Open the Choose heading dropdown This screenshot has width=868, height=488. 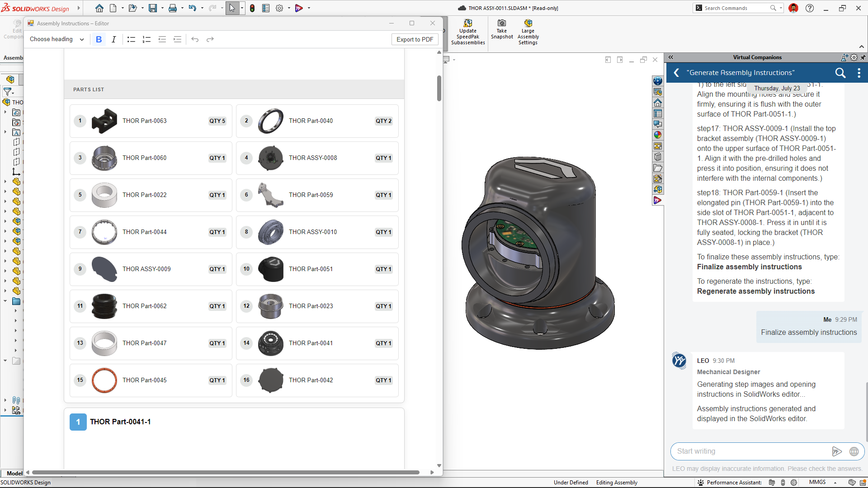[x=57, y=39]
